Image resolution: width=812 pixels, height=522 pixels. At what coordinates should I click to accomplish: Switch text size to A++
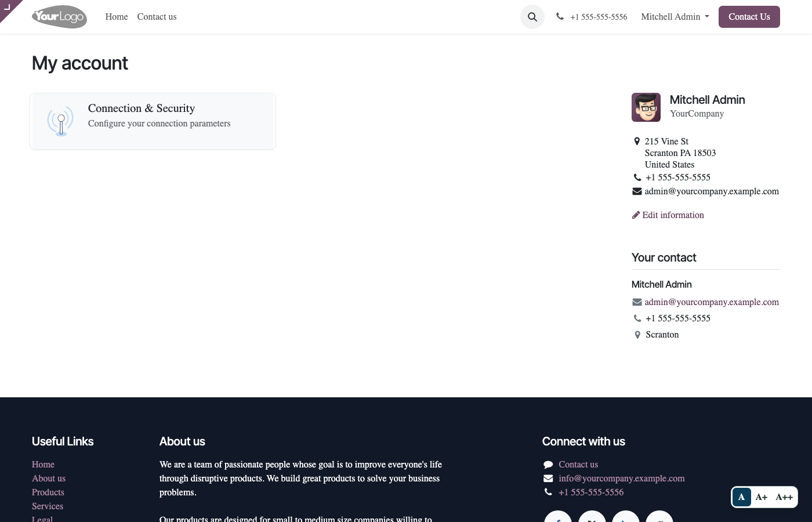[784, 497]
